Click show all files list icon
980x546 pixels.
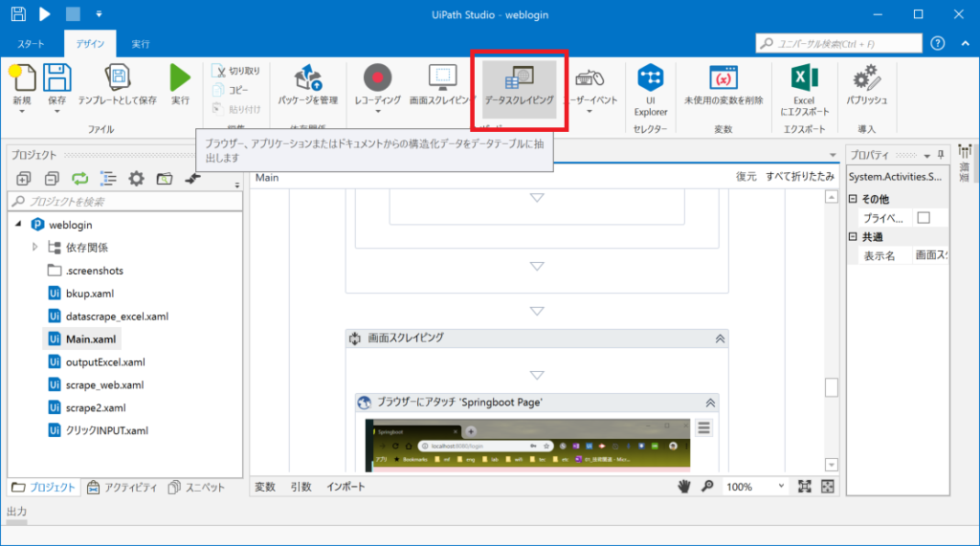coord(108,180)
